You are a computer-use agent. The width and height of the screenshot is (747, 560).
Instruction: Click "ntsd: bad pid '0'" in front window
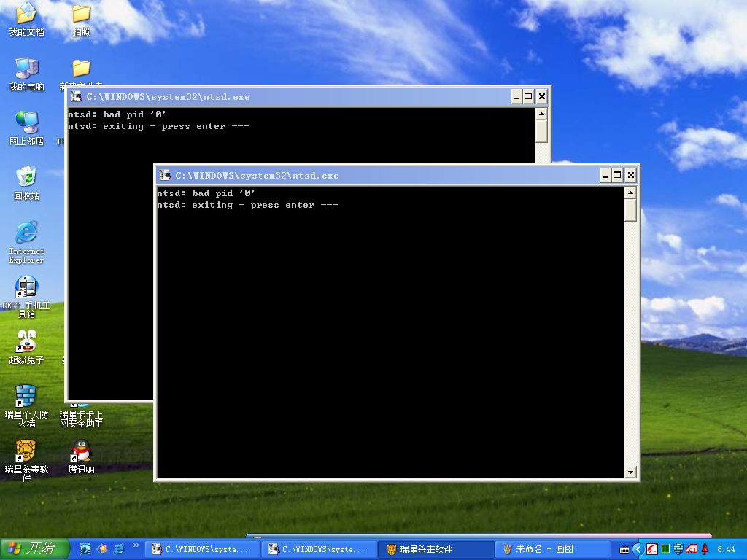(206, 192)
